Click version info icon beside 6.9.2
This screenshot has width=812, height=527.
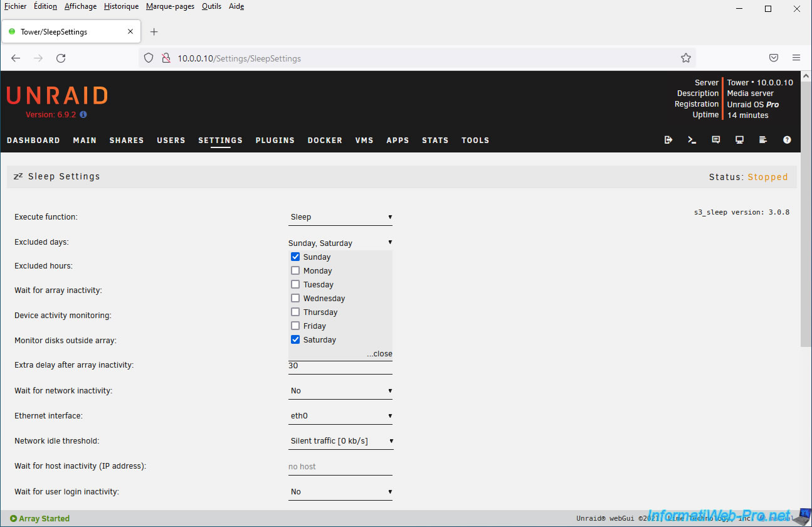83,115
